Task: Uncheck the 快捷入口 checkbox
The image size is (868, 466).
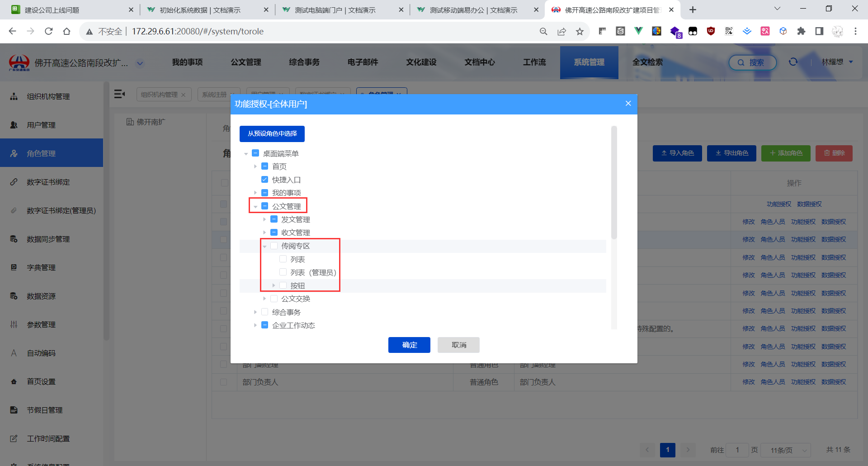Action: click(265, 180)
